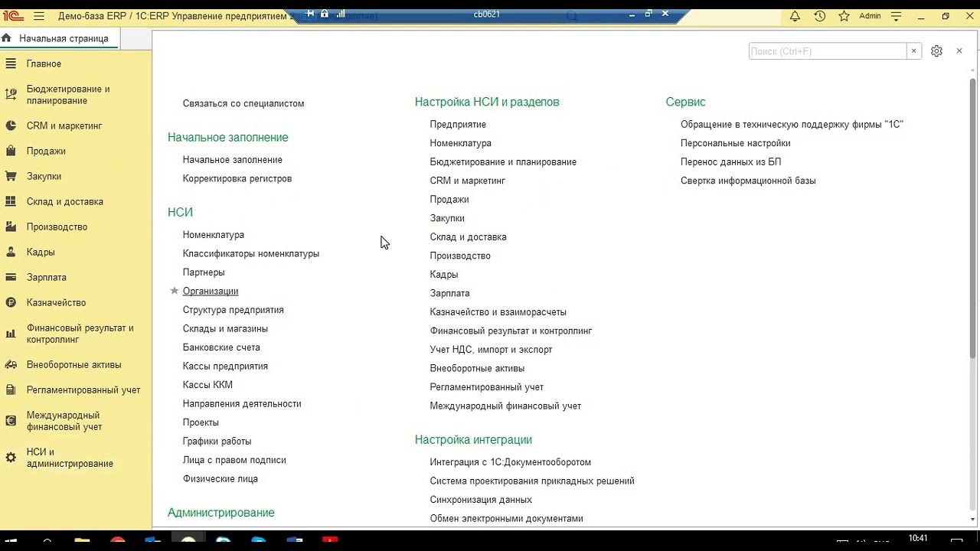Open Кассы предприятия
Image resolution: width=980 pixels, height=551 pixels.
pos(225,366)
